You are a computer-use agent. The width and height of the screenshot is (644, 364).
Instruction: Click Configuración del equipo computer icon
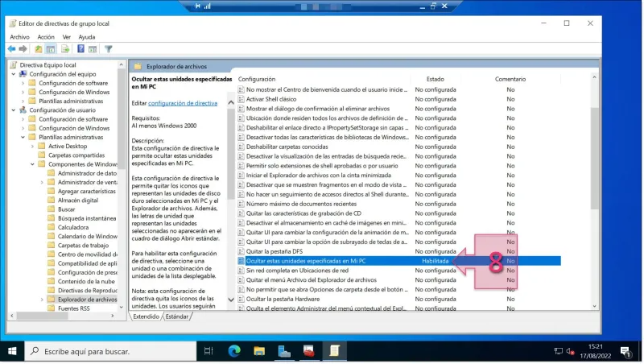point(23,74)
